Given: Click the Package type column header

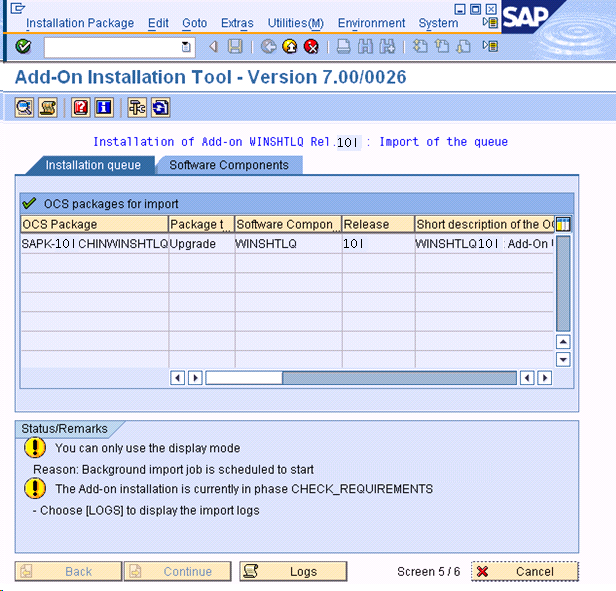Looking at the screenshot, I should (202, 224).
